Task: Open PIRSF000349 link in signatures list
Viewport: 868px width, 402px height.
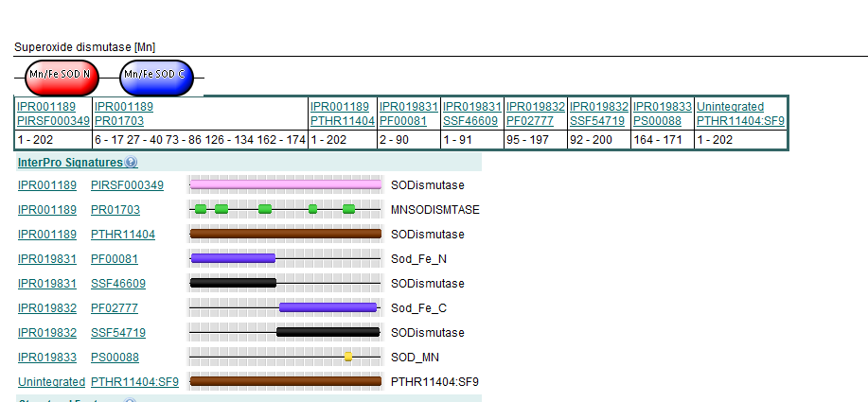Action: (128, 185)
